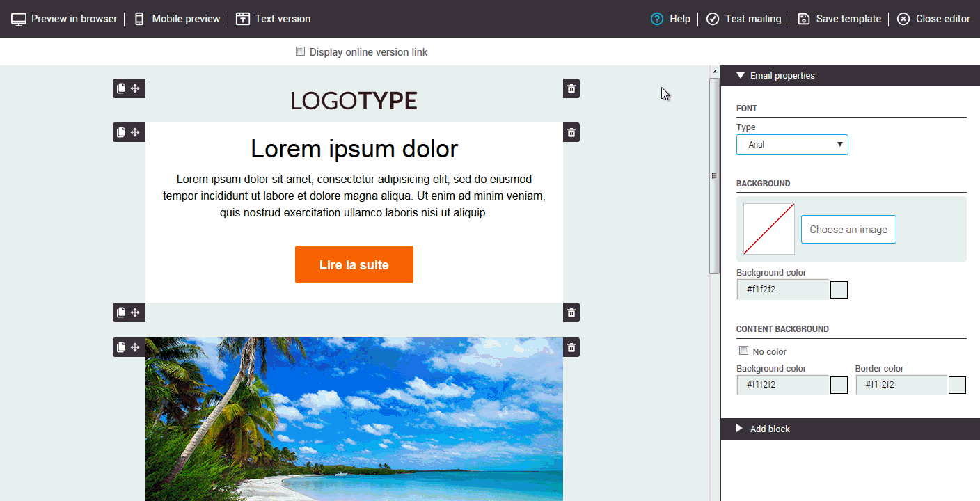980x501 pixels.
Task: Switch to Text version
Action: coord(274,19)
